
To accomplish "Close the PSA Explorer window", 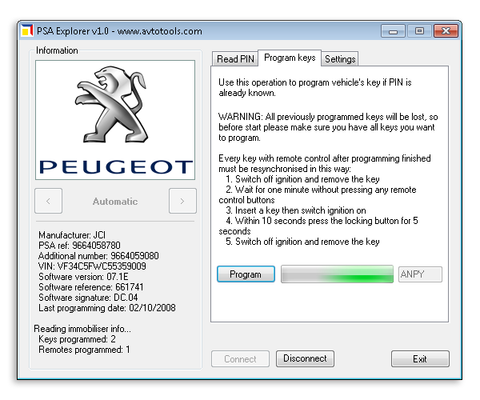I will [446, 31].
